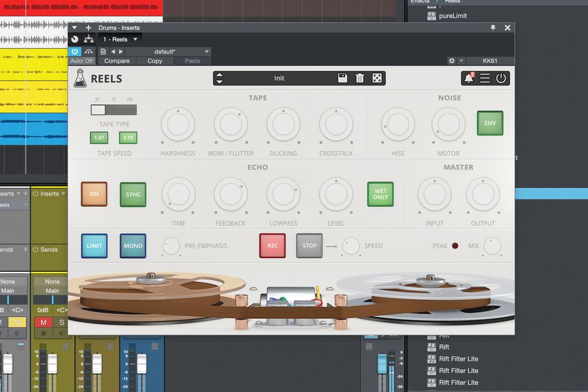Collapse the plugin header with the top-left arrow
588x392 pixels.
point(74,27)
